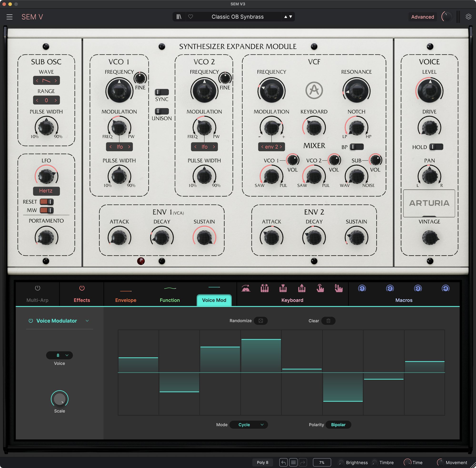Open the Voice count dropdown
This screenshot has width=476, height=468.
pos(59,355)
